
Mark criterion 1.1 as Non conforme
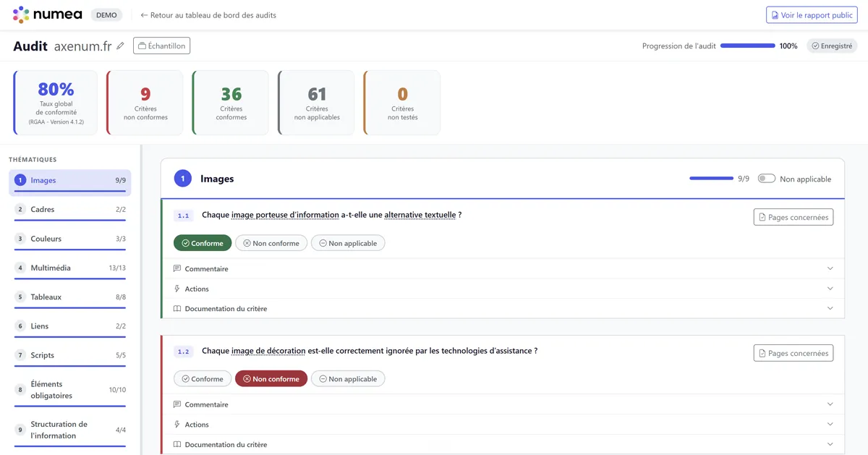[271, 243]
